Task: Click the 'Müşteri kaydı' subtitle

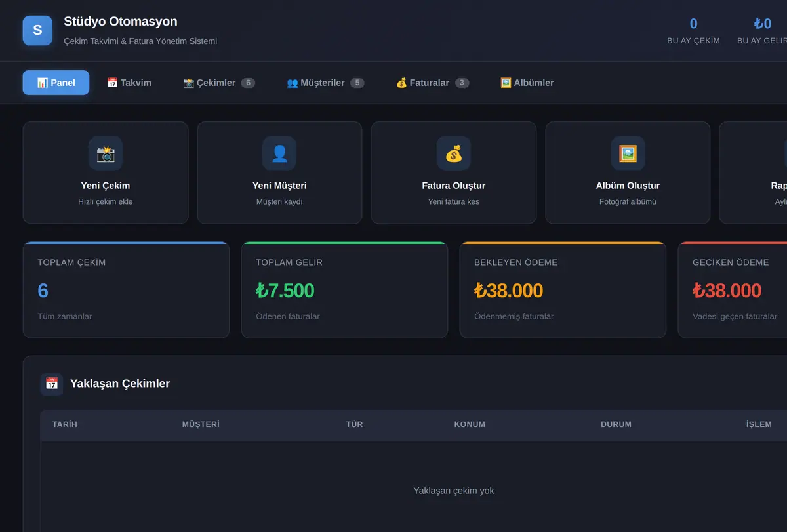Action: [x=279, y=202]
